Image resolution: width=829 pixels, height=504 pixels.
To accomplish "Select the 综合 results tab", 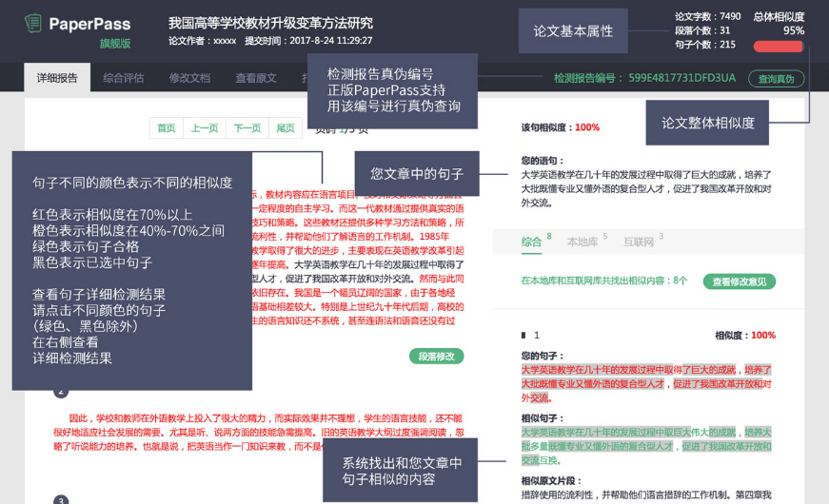I will coord(531,242).
